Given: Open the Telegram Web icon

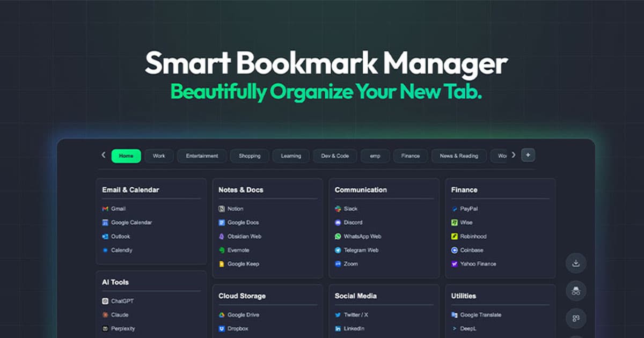Looking at the screenshot, I should tap(338, 251).
